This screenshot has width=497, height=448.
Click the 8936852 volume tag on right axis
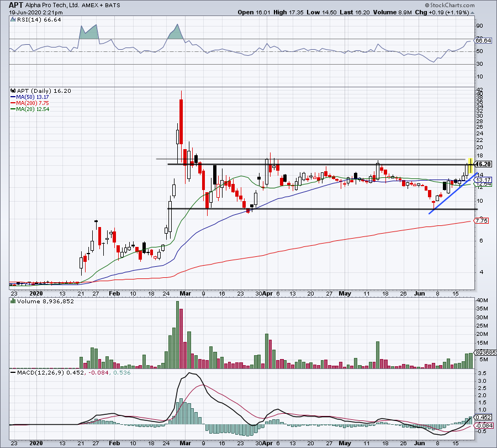(485, 352)
